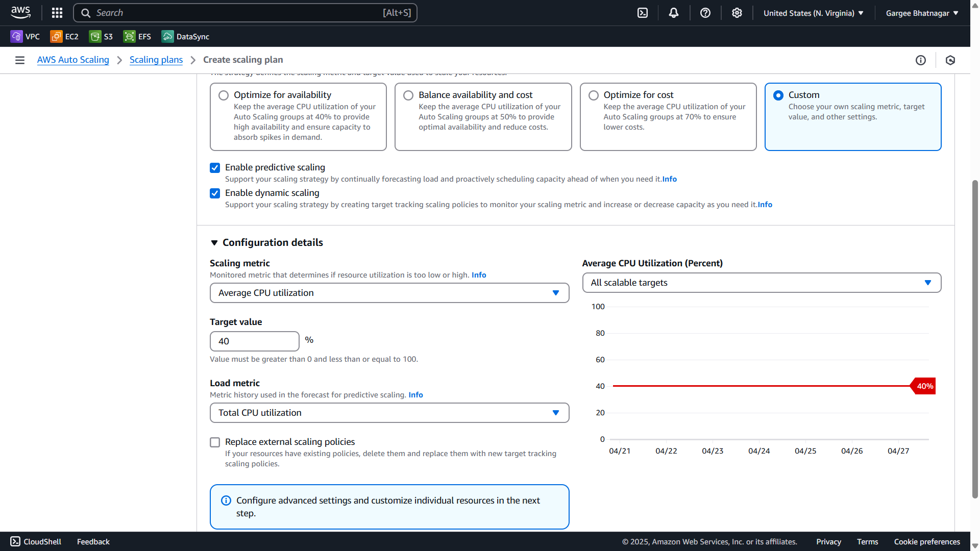Click the page vertical scrollbar thumb
This screenshot has width=980, height=551.
[975, 339]
